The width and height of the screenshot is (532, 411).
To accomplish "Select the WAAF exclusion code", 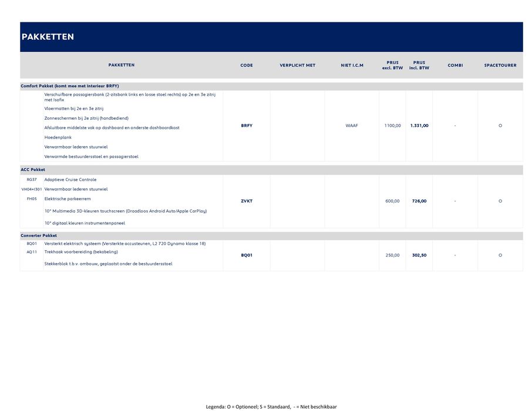I will [x=352, y=126].
